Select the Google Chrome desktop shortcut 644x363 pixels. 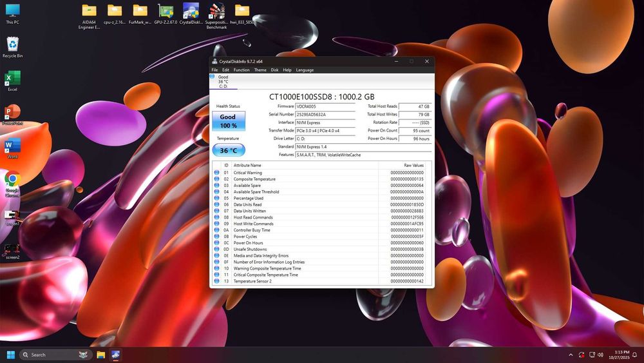pos(12,184)
